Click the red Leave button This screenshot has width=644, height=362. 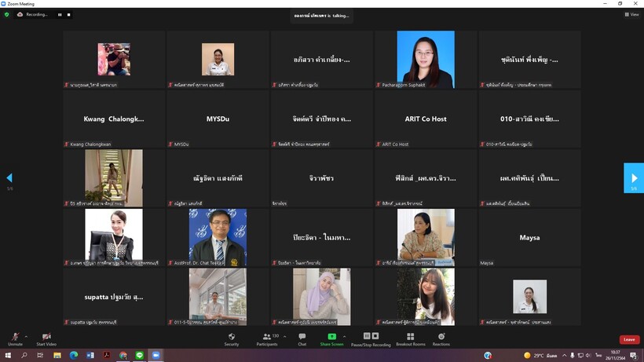[629, 339]
